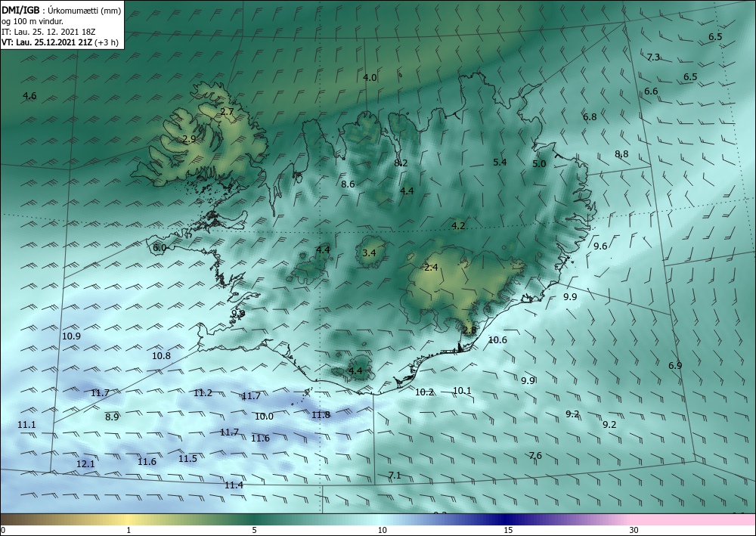Select the 2.7 value in the Westfjords
Viewport: 756px width, 536px height.
[227, 111]
